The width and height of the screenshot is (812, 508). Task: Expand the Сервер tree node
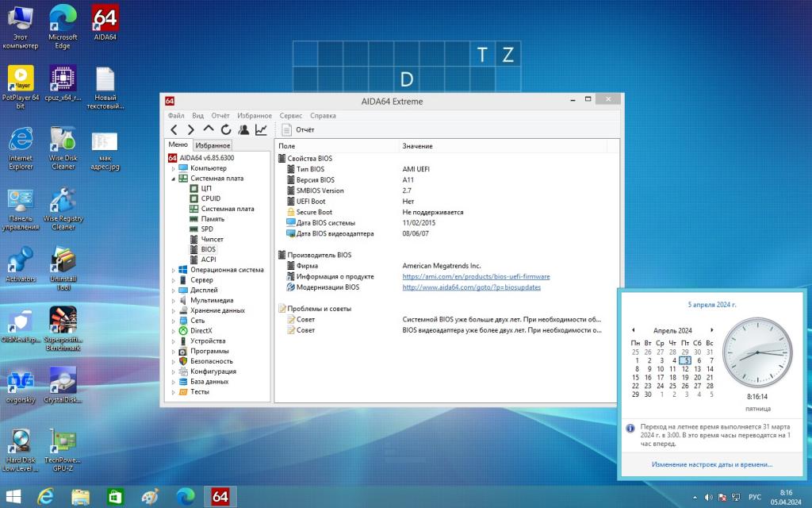(174, 280)
